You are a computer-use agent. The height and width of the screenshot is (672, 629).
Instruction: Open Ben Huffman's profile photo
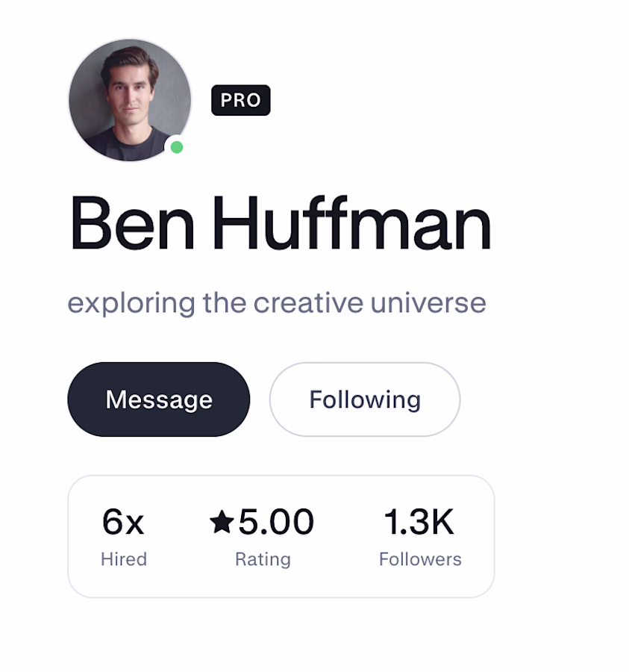pyautogui.click(x=129, y=100)
